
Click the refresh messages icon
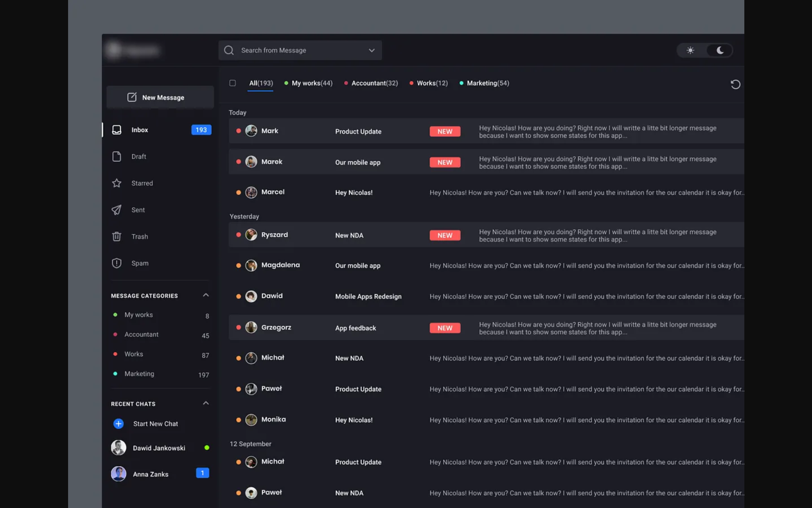735,84
